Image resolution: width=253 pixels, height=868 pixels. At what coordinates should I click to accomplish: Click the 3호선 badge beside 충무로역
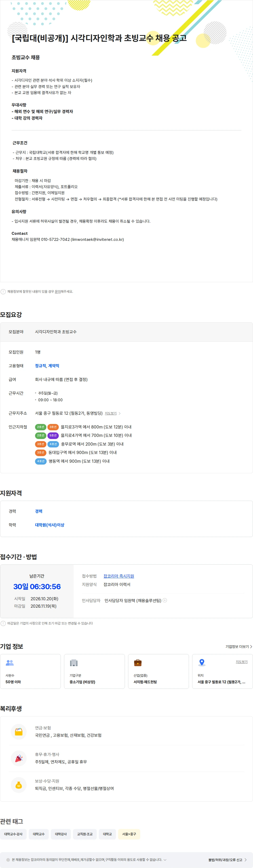point(41,444)
